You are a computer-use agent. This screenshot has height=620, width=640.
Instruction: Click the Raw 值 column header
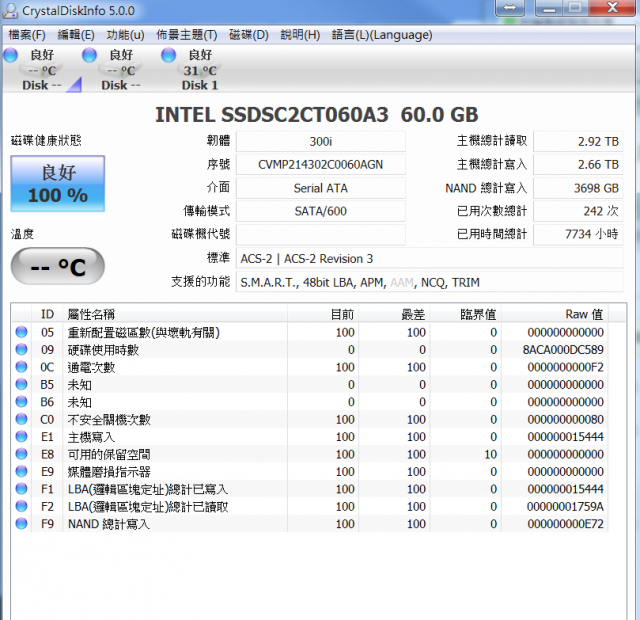pyautogui.click(x=583, y=314)
